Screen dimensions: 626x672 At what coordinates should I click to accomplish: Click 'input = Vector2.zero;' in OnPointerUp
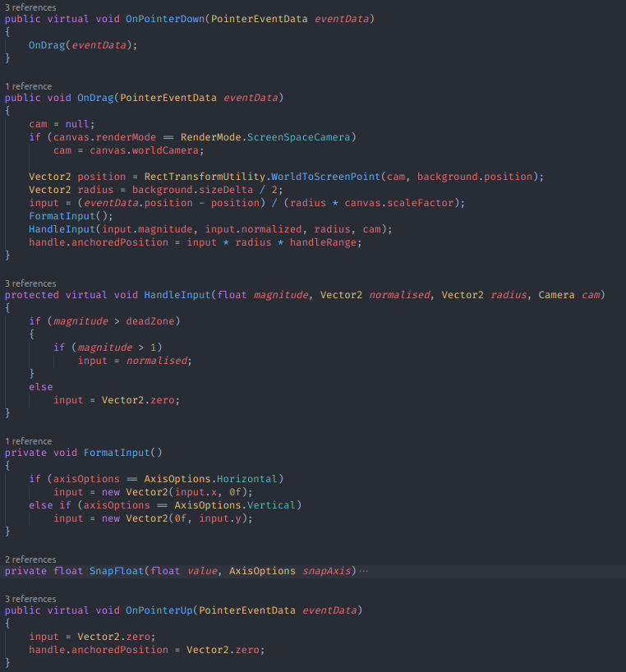click(x=92, y=637)
